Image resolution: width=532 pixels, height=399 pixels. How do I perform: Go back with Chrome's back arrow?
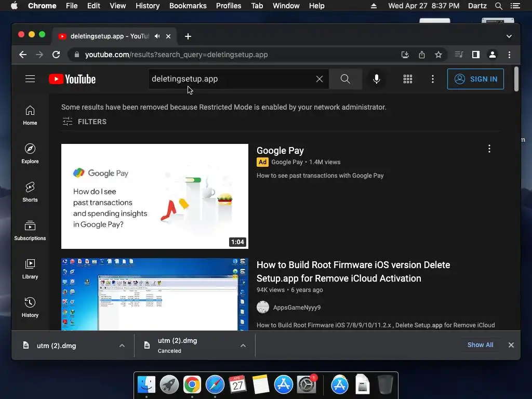(23, 55)
